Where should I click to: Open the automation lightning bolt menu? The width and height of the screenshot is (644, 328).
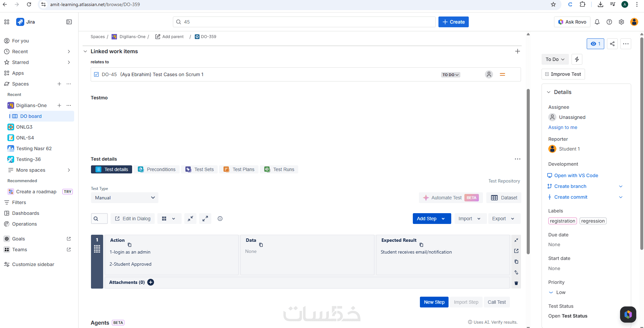pyautogui.click(x=577, y=59)
